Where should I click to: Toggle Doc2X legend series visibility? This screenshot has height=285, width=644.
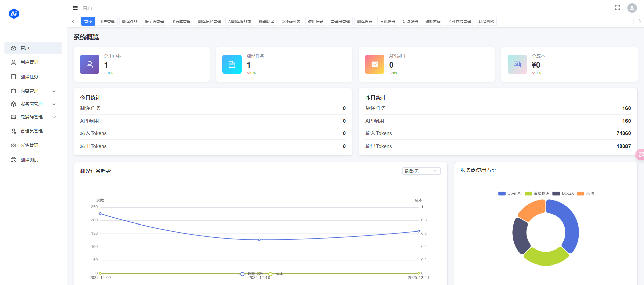coord(564,193)
